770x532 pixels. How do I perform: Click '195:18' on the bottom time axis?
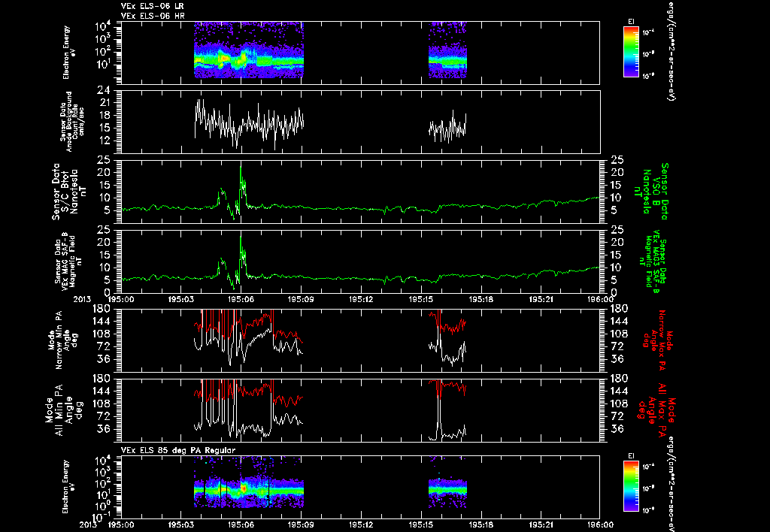click(x=480, y=524)
